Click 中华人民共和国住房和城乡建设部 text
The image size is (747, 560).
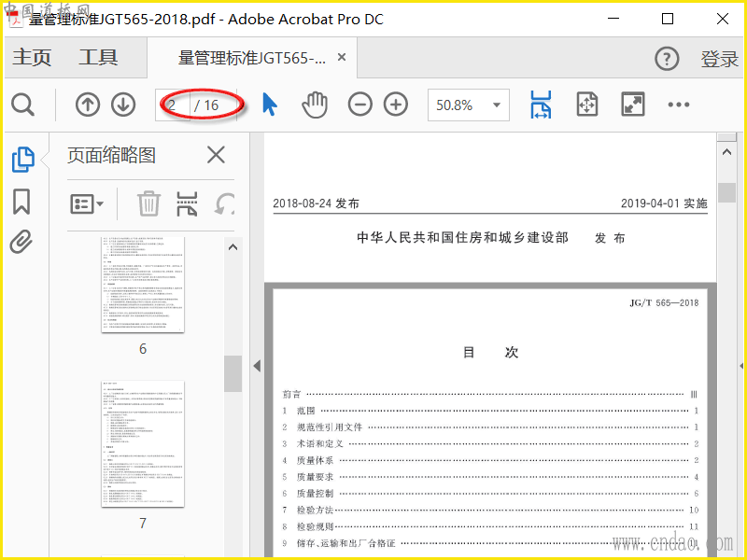pos(462,237)
